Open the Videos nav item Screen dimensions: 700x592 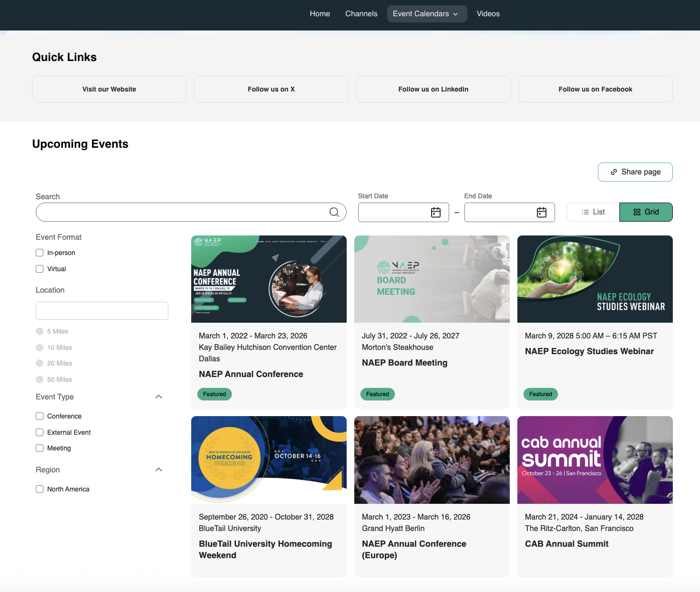click(488, 14)
